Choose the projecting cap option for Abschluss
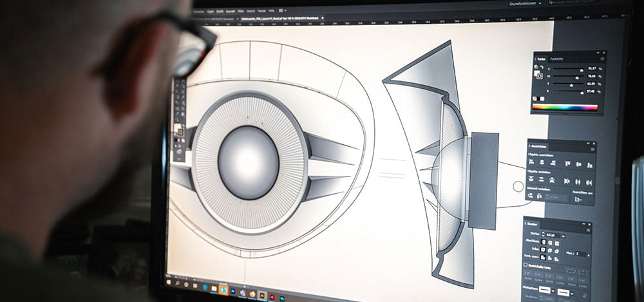The image size is (644, 302). pos(556,243)
